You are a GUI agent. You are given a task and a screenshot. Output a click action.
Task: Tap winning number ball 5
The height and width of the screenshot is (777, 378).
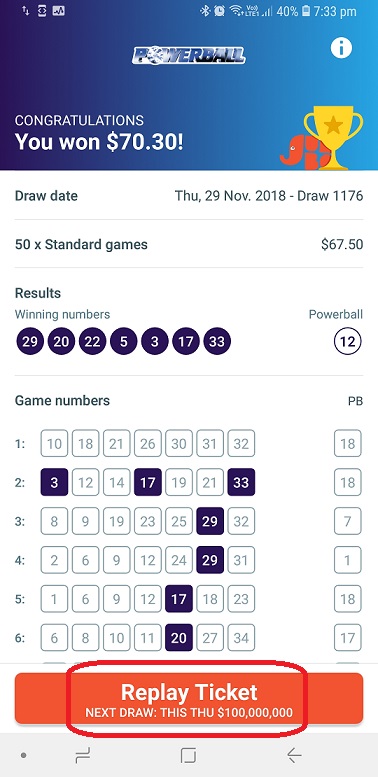point(123,341)
